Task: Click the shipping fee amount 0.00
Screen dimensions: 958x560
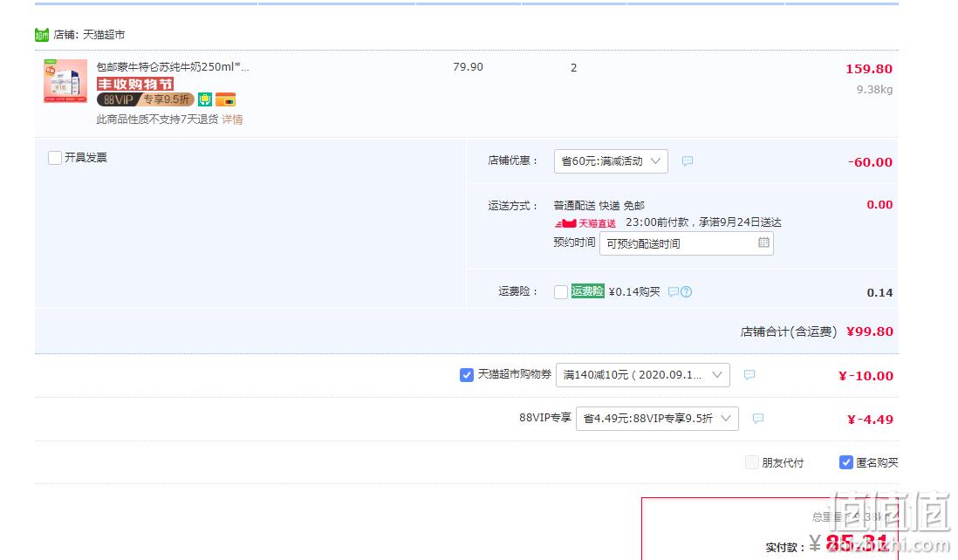Action: point(879,205)
